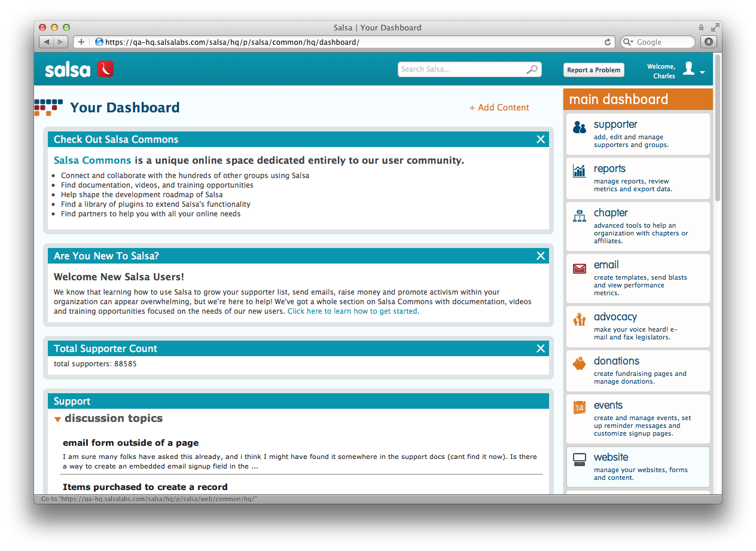Close the Check Out Salsa Commons panel
Screen dimensions: 756x551
(x=541, y=139)
